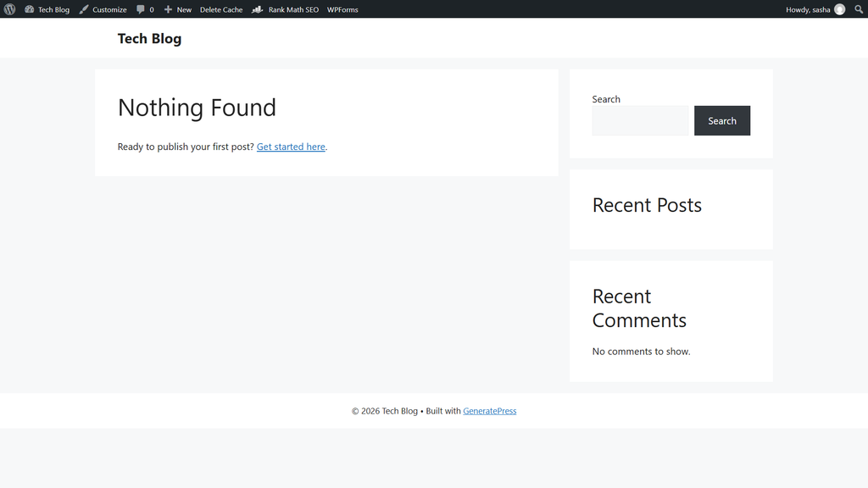Click the Customize menu label
The width and height of the screenshot is (868, 488).
coord(109,9)
